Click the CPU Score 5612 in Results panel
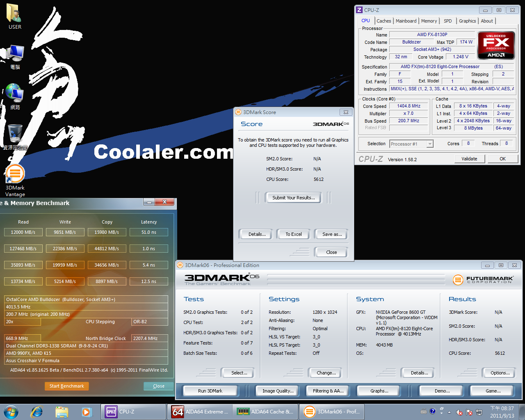 (500, 353)
